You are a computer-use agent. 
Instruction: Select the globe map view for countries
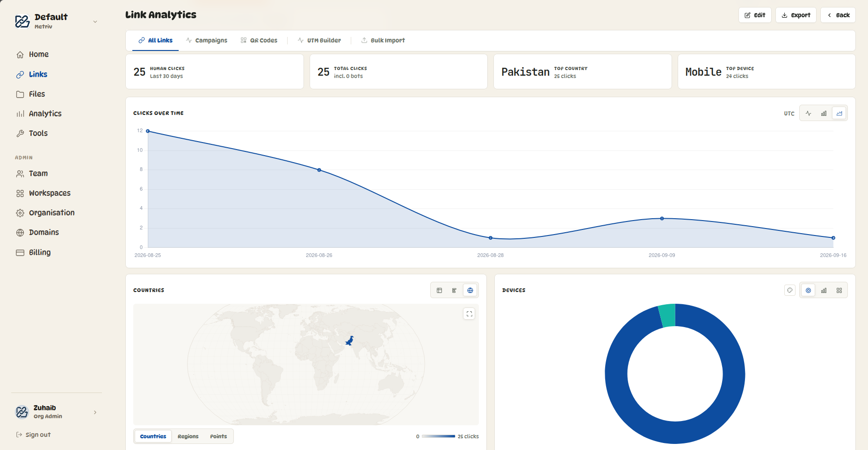(470, 290)
